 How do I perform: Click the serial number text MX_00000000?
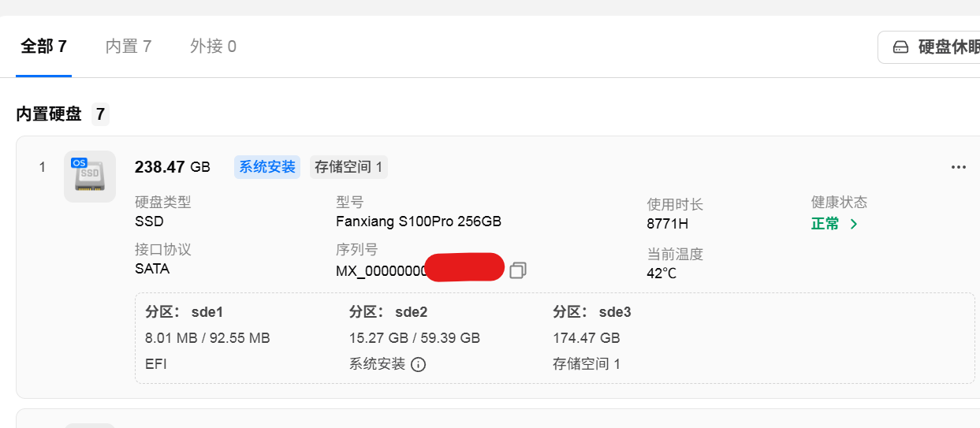pos(382,272)
